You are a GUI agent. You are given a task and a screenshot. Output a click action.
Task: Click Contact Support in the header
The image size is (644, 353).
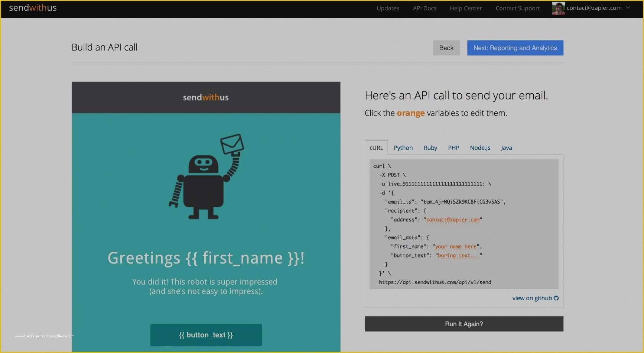click(517, 8)
